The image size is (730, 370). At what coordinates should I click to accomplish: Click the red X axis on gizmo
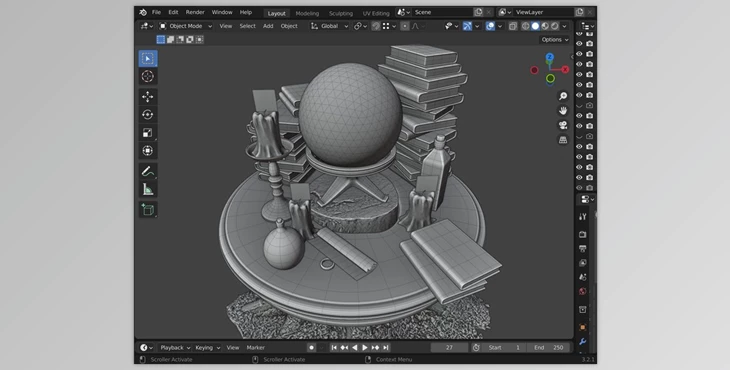565,70
